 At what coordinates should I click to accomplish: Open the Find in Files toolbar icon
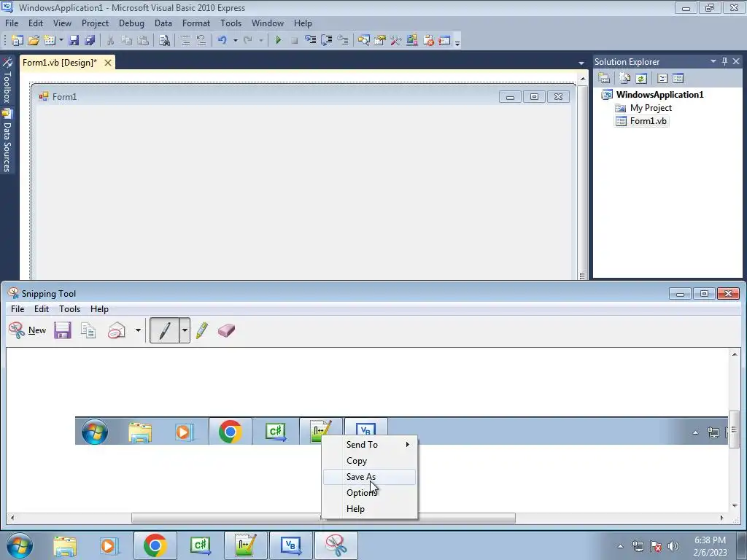pos(164,41)
